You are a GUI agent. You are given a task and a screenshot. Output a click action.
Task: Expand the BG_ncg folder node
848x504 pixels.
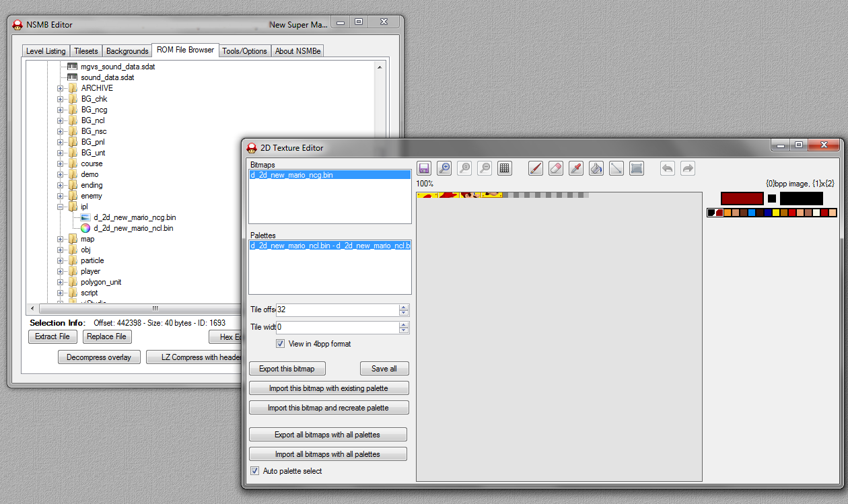click(x=61, y=110)
